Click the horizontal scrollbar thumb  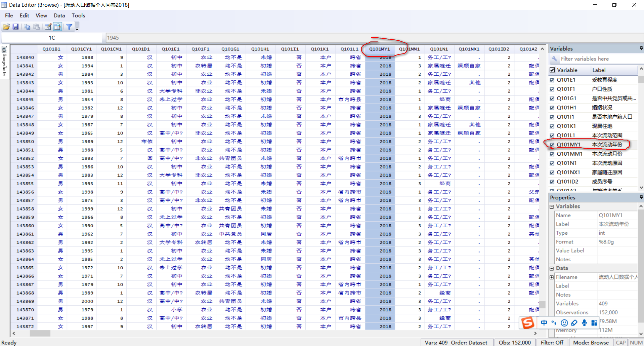pyautogui.click(x=40, y=333)
